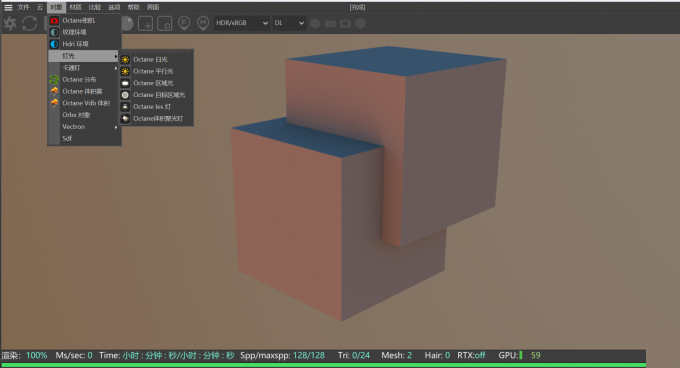Viewport: 680px width, 368px height.
Task: Open the hamburger menu icon
Action: click(x=8, y=7)
